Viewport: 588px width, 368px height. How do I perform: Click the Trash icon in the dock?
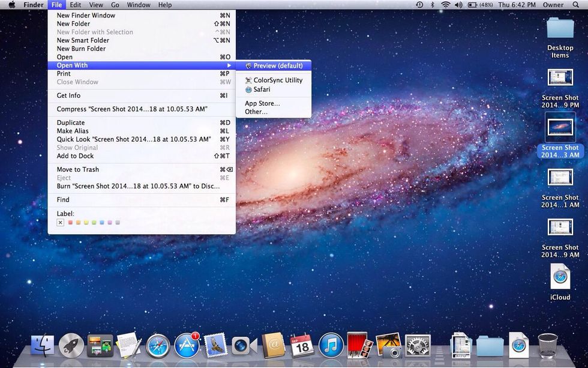[547, 345]
